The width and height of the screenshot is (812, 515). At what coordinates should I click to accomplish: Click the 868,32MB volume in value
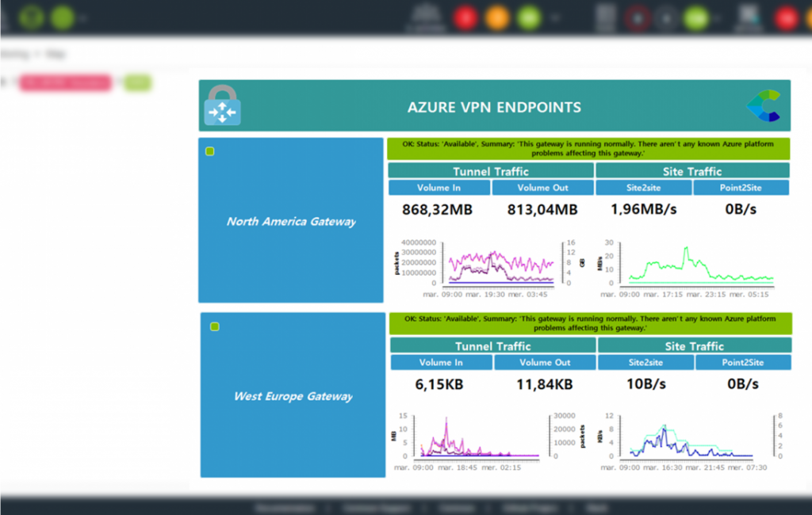pos(438,210)
